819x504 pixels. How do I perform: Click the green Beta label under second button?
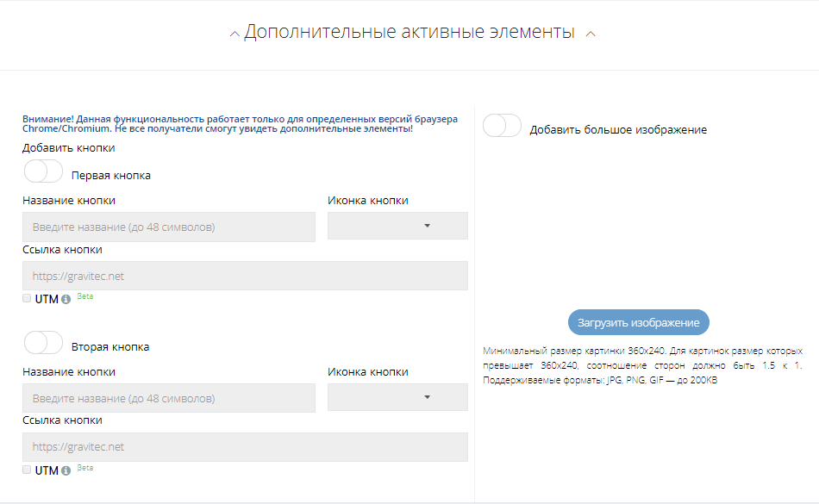[x=85, y=468]
